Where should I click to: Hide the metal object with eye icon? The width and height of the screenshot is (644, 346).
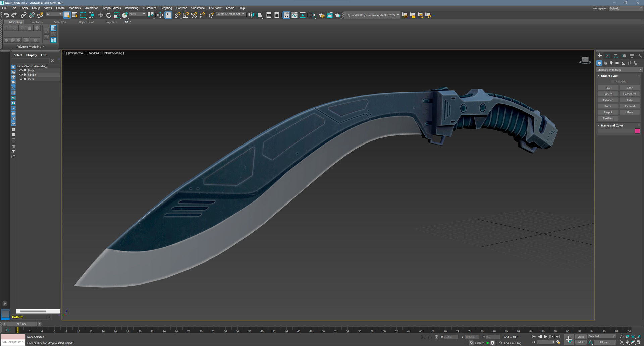21,79
